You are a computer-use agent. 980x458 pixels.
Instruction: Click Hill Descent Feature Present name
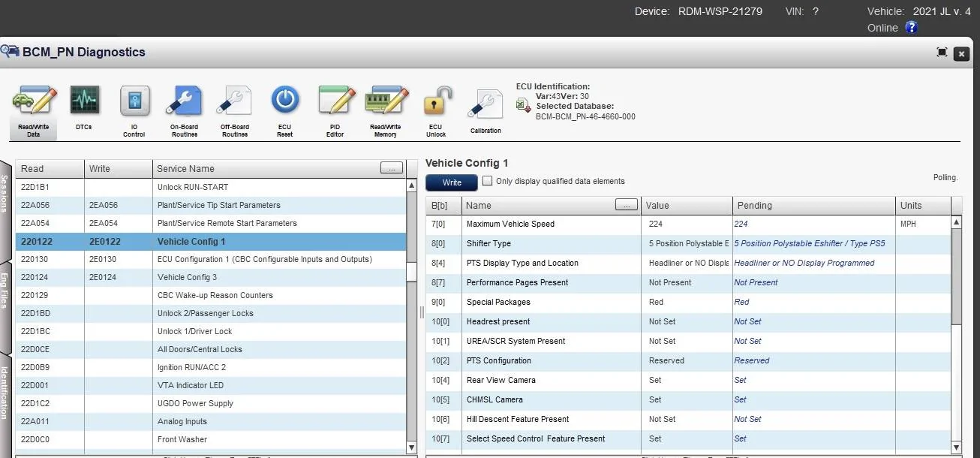(518, 419)
